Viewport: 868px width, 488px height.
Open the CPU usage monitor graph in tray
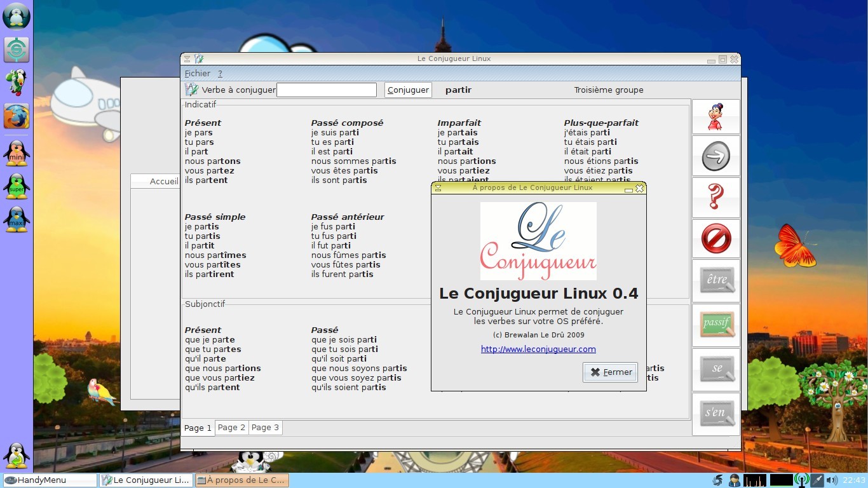point(755,480)
